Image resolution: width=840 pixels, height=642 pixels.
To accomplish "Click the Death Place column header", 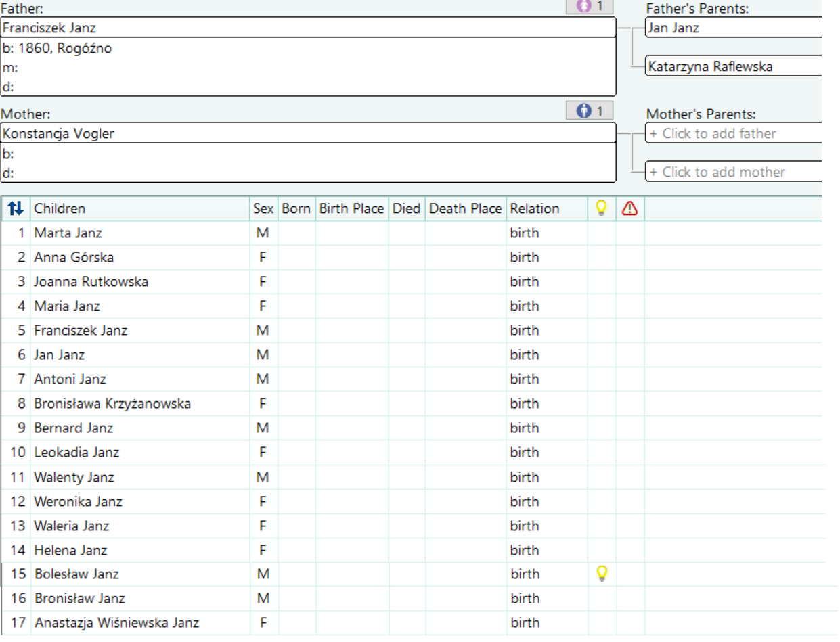I will (466, 209).
